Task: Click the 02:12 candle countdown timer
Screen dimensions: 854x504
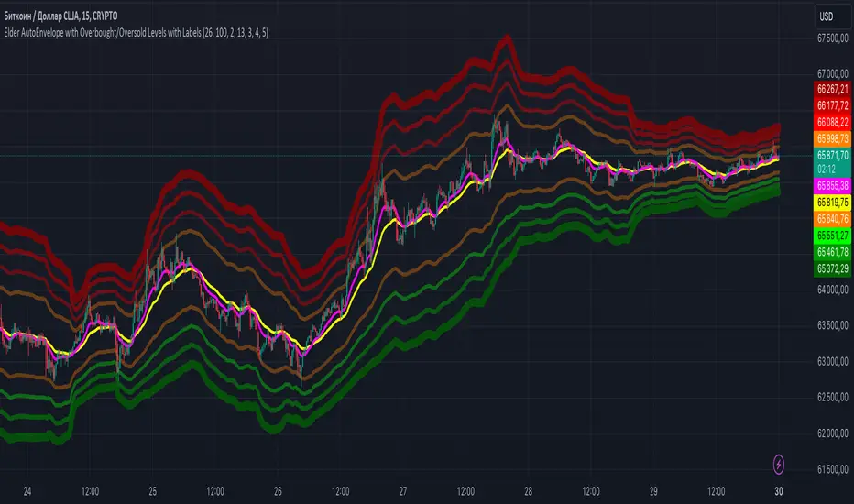Action: tap(827, 170)
